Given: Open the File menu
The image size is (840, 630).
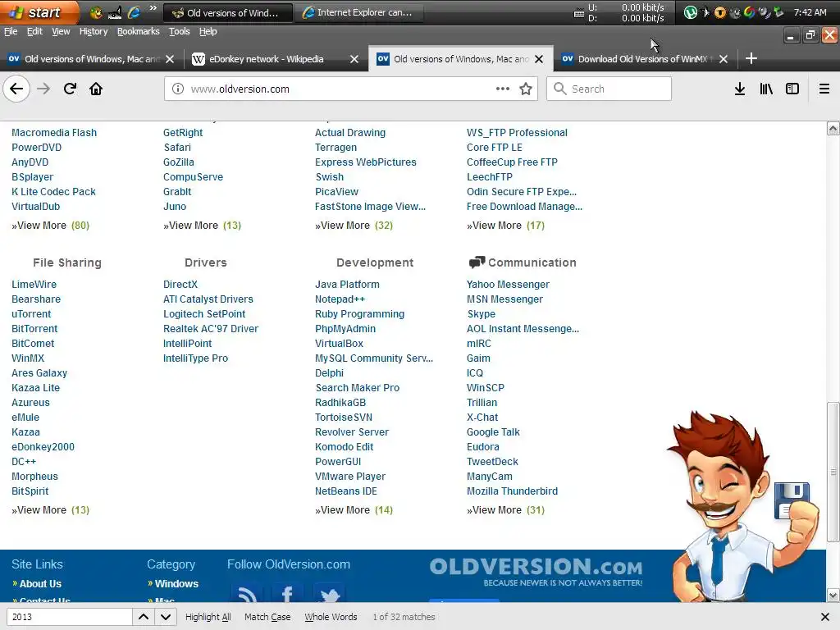Looking at the screenshot, I should click(x=11, y=31).
